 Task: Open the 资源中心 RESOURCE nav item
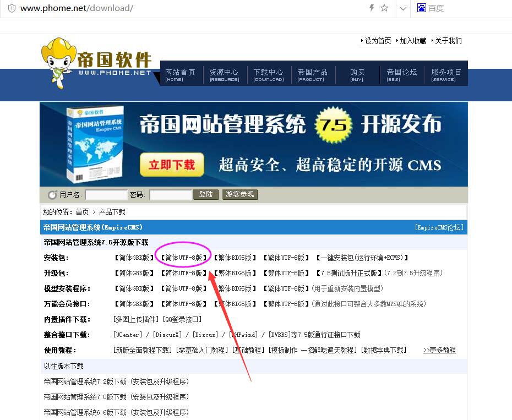(x=224, y=75)
